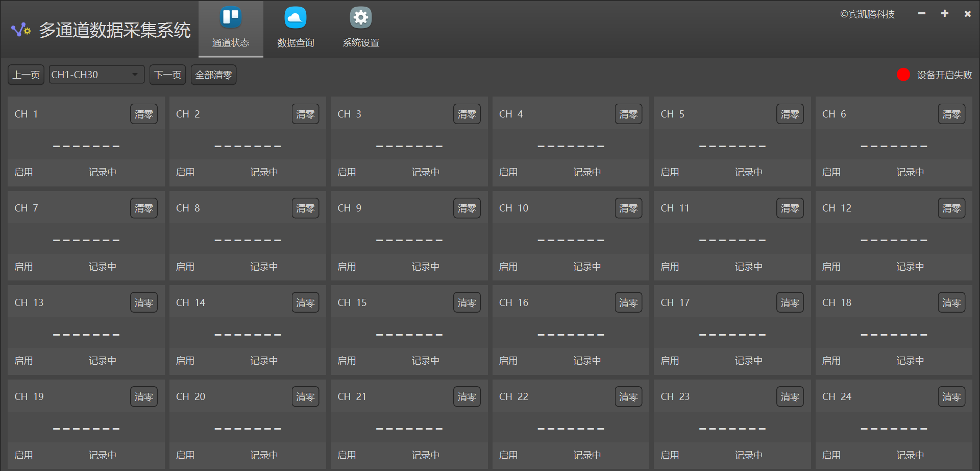Viewport: 980px width, 471px height.
Task: Reset channel CH 13 with 清零
Action: point(144,303)
